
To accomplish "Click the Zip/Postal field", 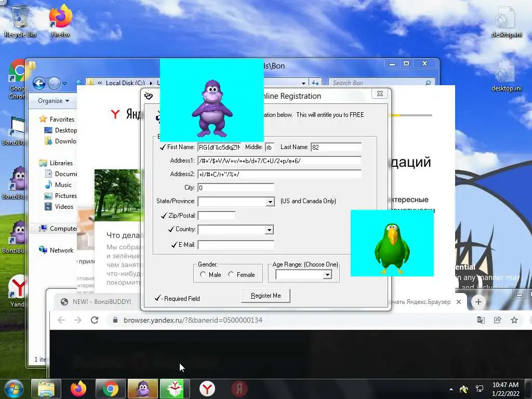I will coord(217,216).
